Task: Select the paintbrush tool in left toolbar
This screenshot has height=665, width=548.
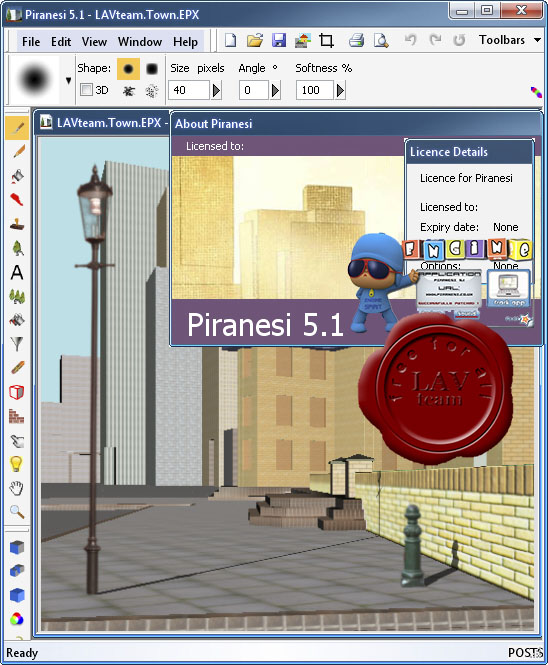Action: tap(17, 128)
